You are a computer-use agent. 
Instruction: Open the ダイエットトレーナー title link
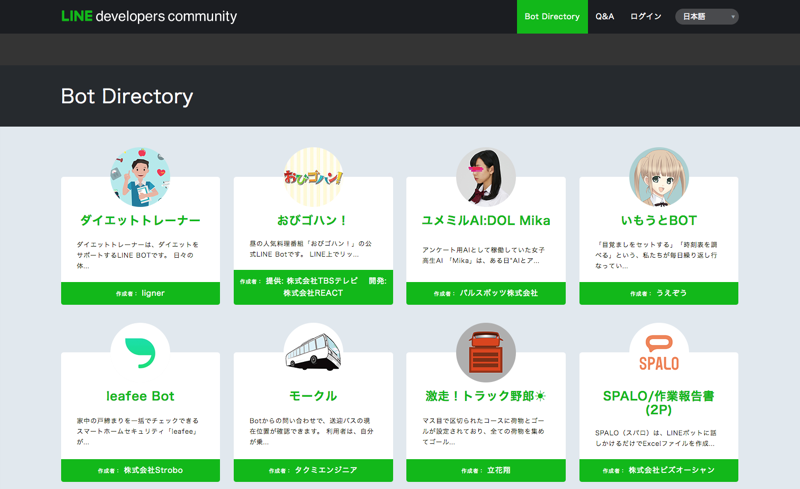pos(140,221)
